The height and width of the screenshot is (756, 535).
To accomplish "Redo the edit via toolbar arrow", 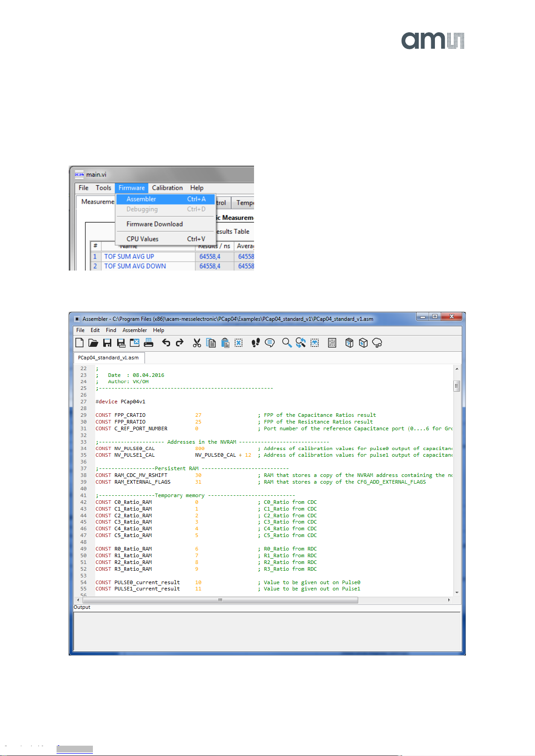I will click(x=180, y=343).
